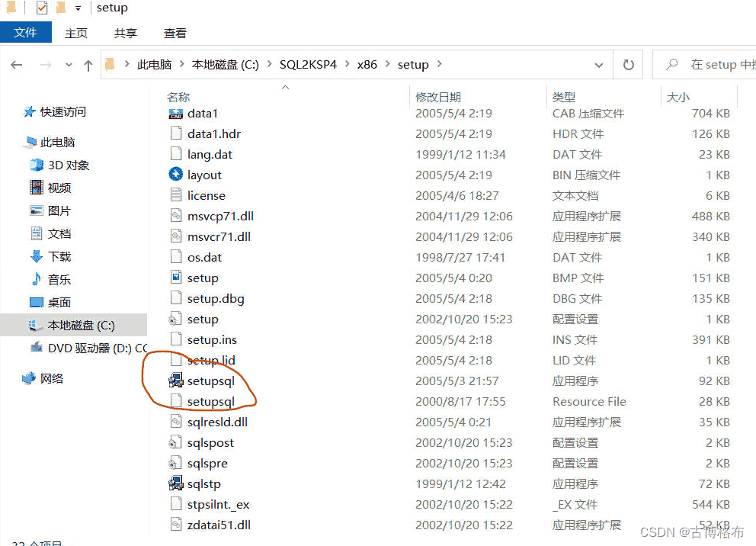Click the DVD drive (D:) icon

(37, 347)
